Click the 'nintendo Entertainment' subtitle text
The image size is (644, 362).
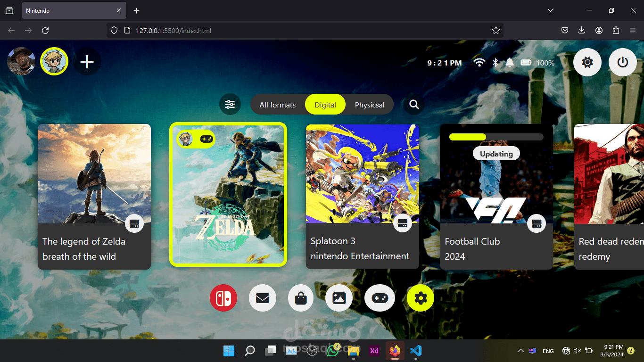click(x=360, y=256)
